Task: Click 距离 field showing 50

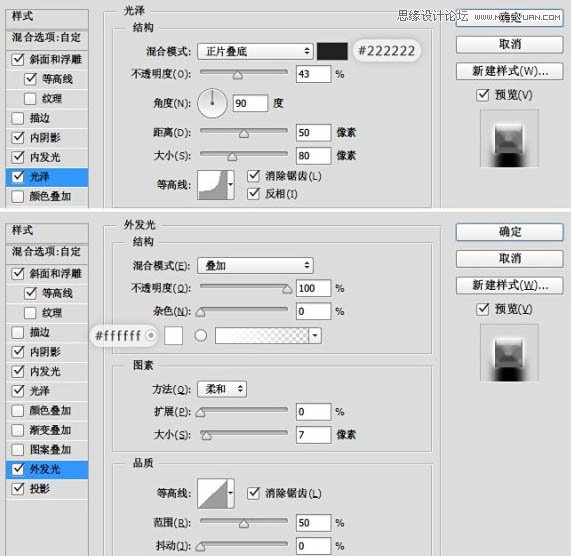Action: [314, 133]
